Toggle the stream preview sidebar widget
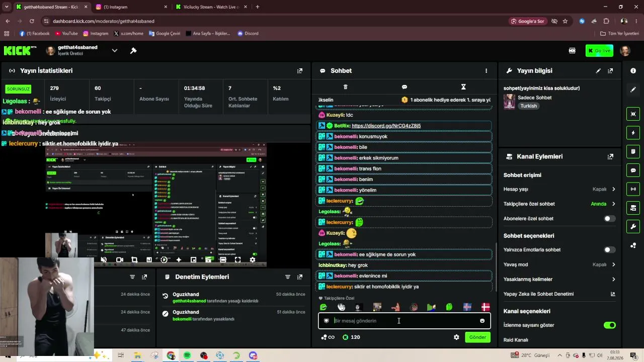644x362 pixels. point(633,114)
